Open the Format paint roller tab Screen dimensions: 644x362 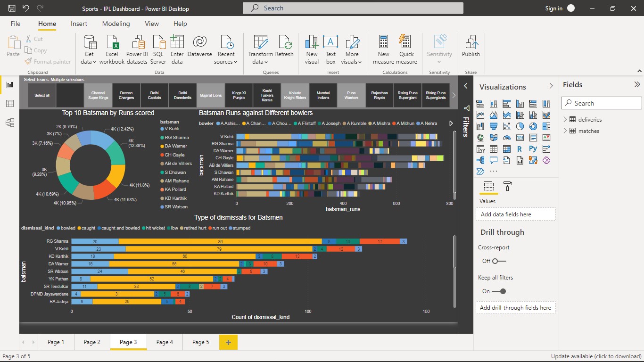point(508,186)
